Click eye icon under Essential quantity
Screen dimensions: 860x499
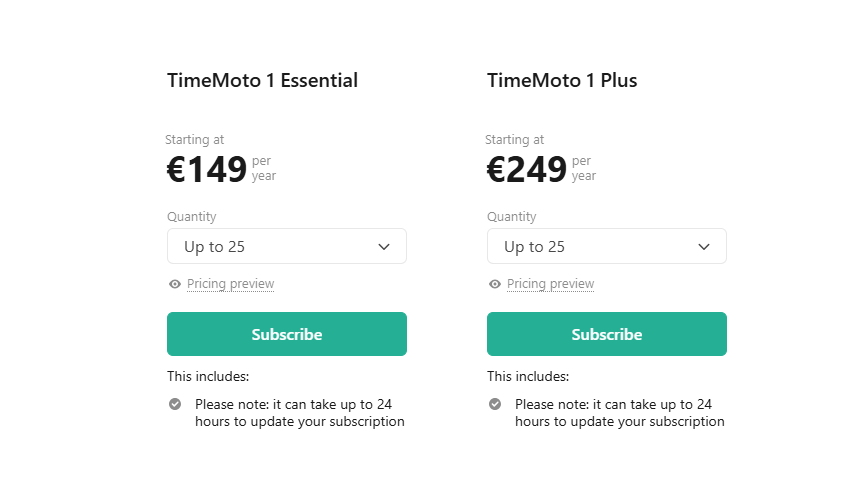click(175, 284)
